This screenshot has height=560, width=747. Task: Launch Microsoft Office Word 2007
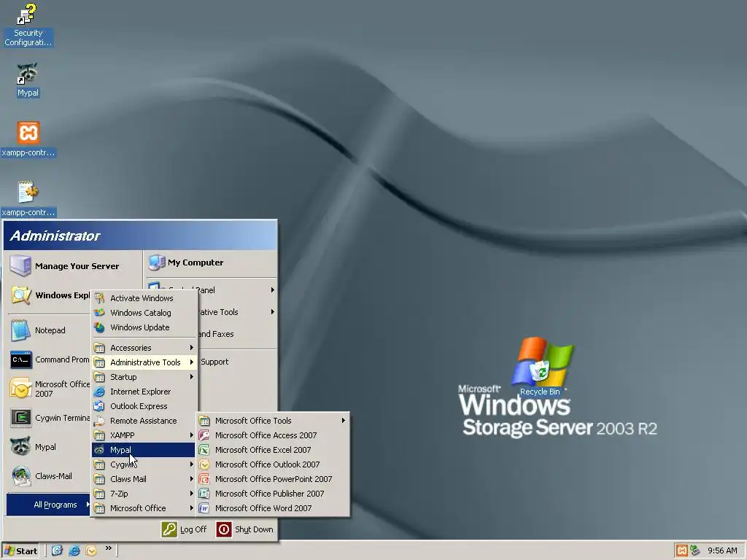tap(273, 508)
